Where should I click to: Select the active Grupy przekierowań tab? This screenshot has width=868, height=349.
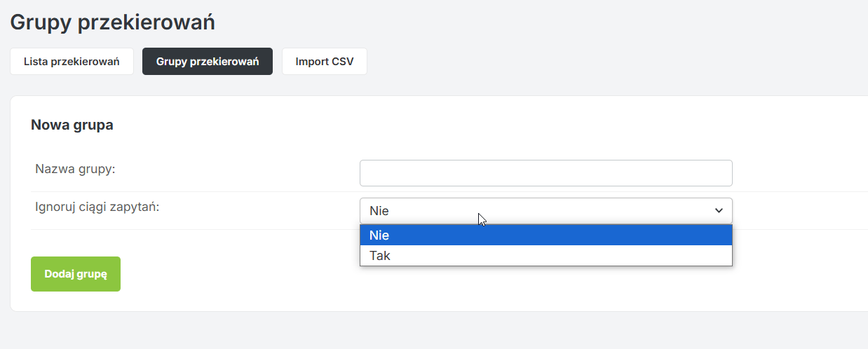pos(208,62)
